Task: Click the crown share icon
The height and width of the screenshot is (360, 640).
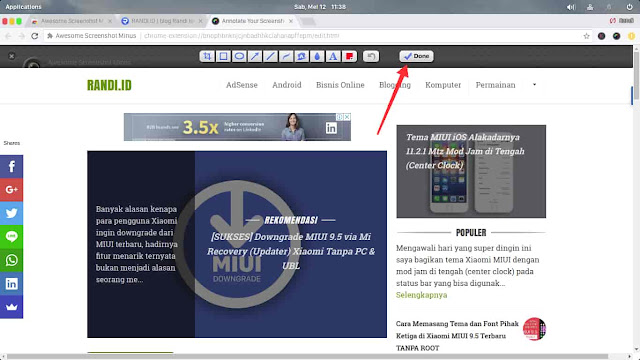Action: (11, 307)
